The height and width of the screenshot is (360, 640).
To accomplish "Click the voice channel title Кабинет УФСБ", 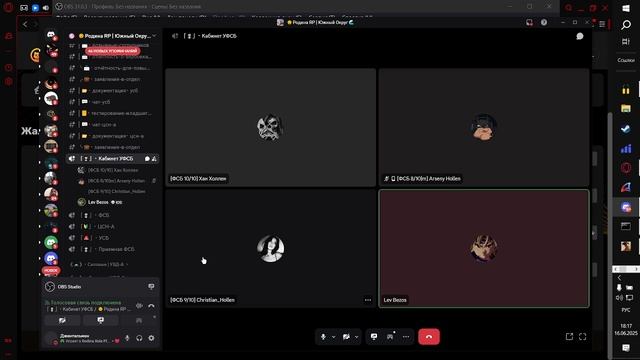I will click(219, 36).
